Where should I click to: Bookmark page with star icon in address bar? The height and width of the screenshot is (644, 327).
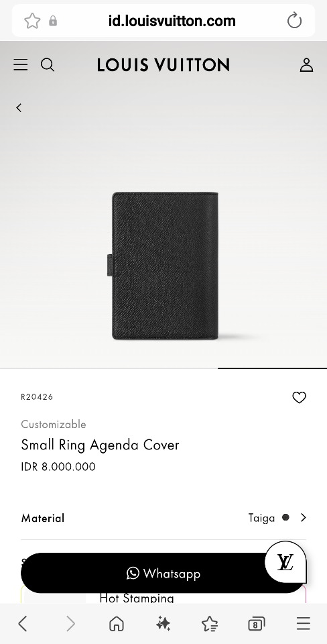32,21
